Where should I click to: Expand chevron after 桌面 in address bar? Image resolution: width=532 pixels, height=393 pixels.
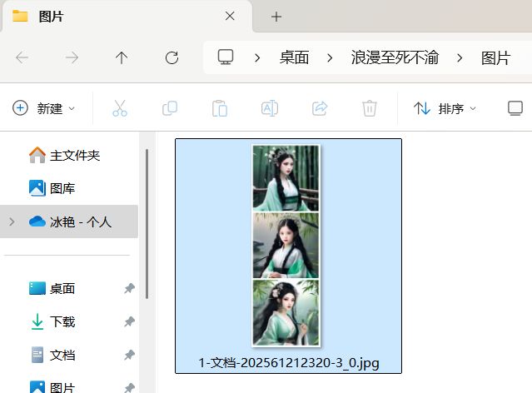[330, 58]
